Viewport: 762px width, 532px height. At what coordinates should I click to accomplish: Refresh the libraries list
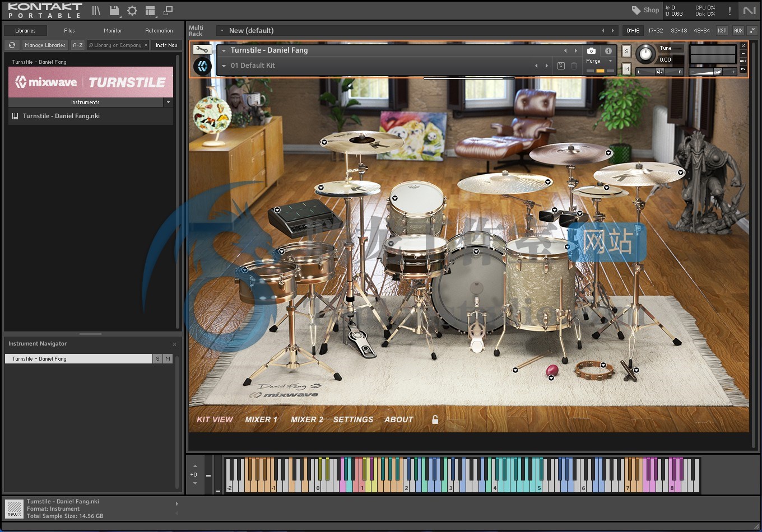point(12,45)
